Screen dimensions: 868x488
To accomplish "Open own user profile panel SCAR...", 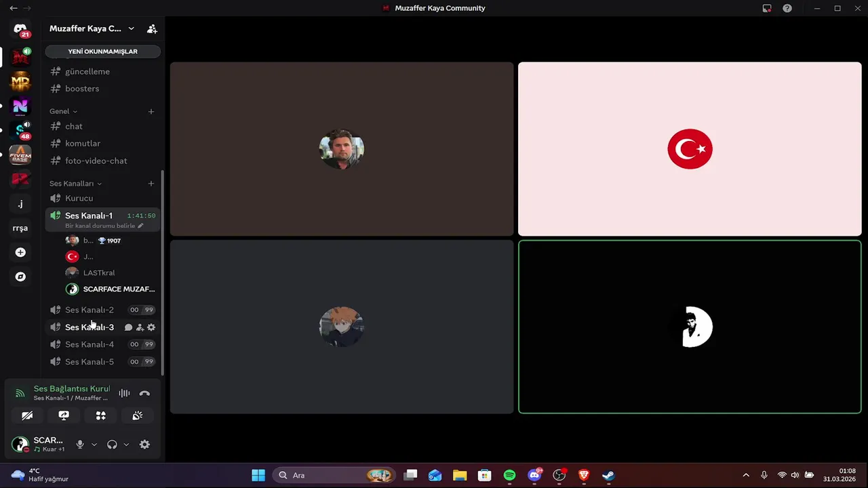I will point(39,445).
